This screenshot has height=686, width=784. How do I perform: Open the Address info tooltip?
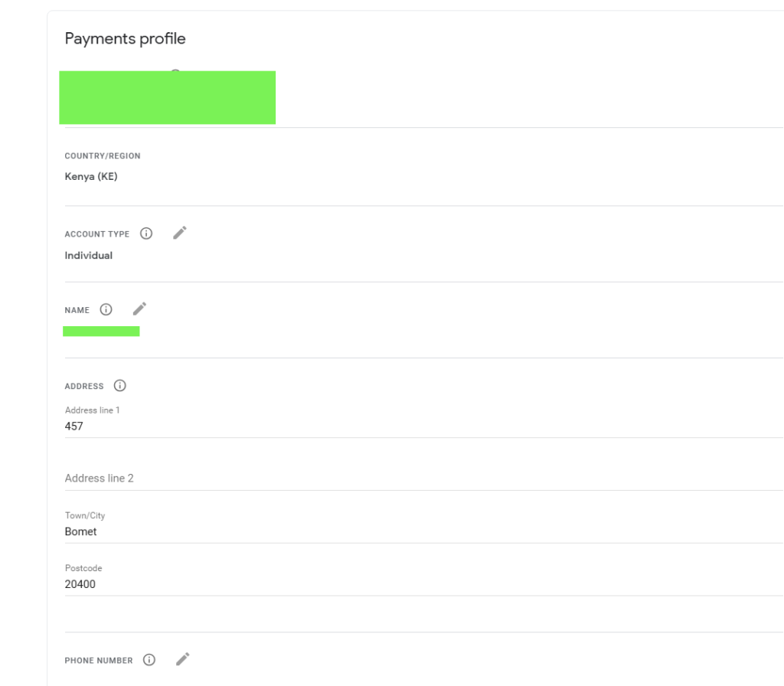tap(119, 386)
